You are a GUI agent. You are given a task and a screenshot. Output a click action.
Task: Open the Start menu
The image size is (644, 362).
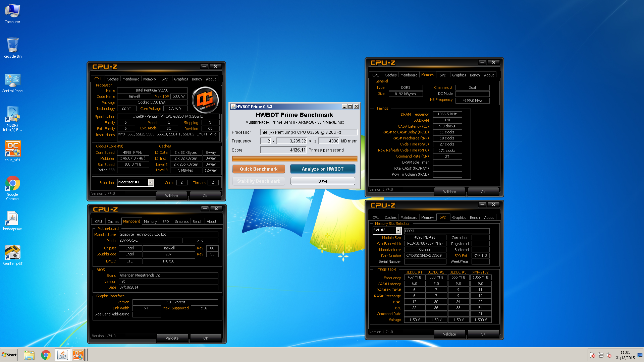coord(9,355)
